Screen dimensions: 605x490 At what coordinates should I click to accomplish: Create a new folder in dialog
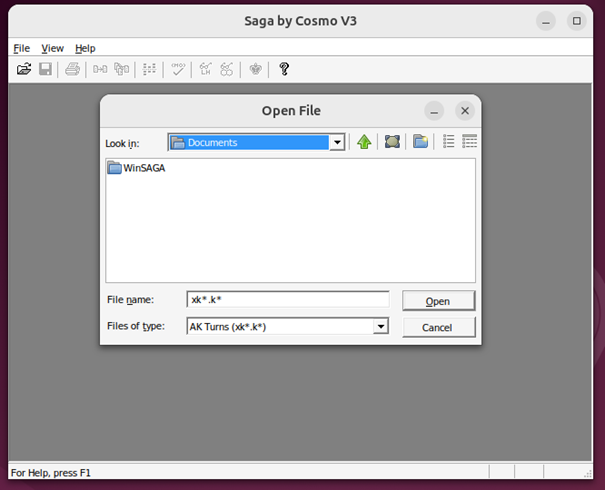point(421,142)
